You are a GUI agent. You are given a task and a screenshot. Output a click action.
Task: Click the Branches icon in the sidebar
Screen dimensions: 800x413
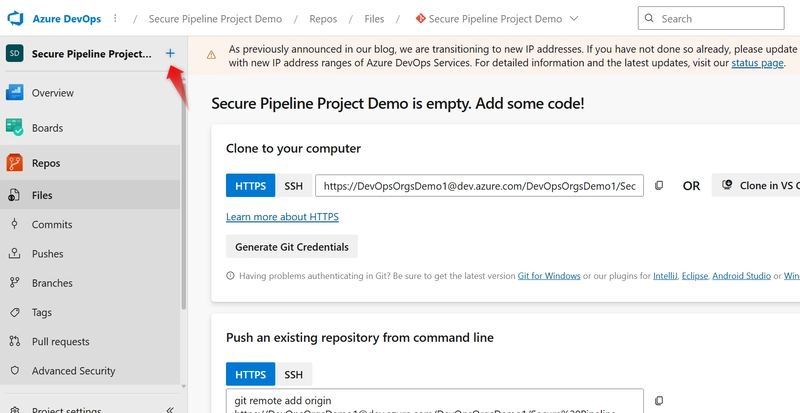pyautogui.click(x=14, y=283)
